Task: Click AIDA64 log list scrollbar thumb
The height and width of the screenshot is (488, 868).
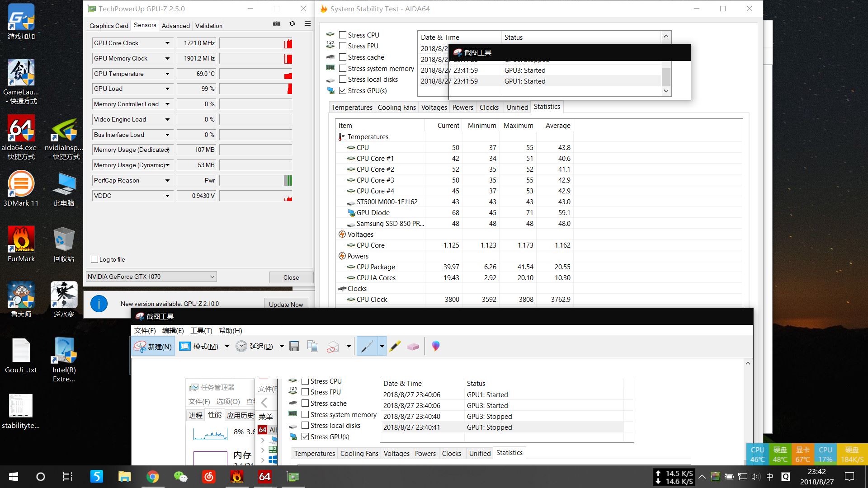Action: pos(666,77)
